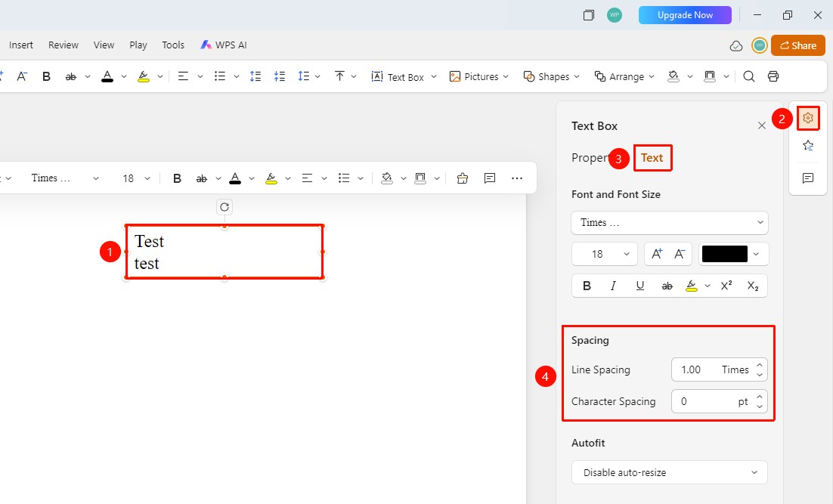Click the Upgrade Now button
Image resolution: width=833 pixels, height=504 pixels.
[x=685, y=15]
